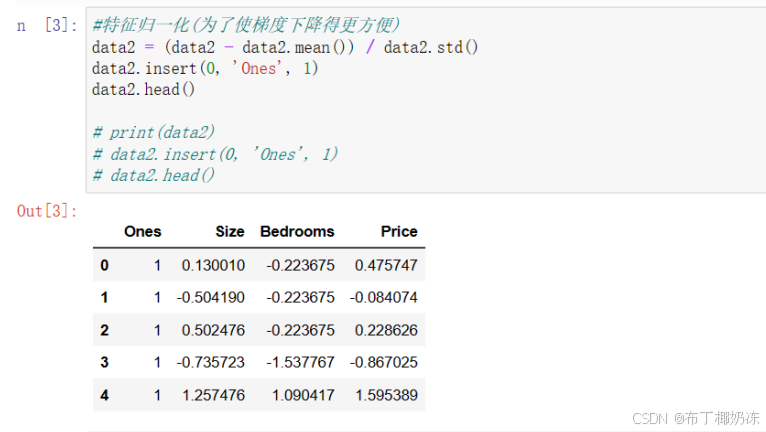This screenshot has width=766, height=432.
Task: Click the In [3] cell prompt
Action: click(x=47, y=25)
